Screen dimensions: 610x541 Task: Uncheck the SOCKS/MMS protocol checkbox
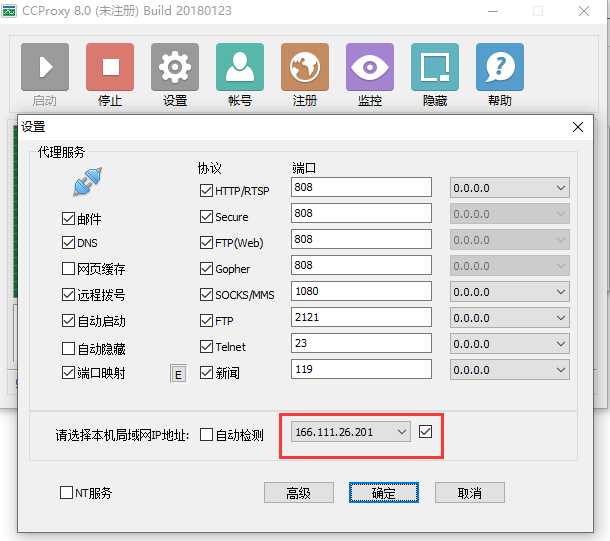pos(206,294)
